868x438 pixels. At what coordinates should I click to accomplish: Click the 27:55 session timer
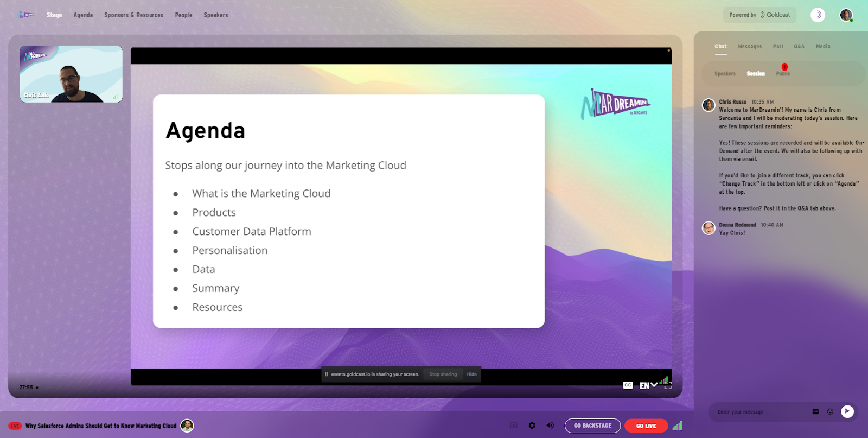point(27,388)
